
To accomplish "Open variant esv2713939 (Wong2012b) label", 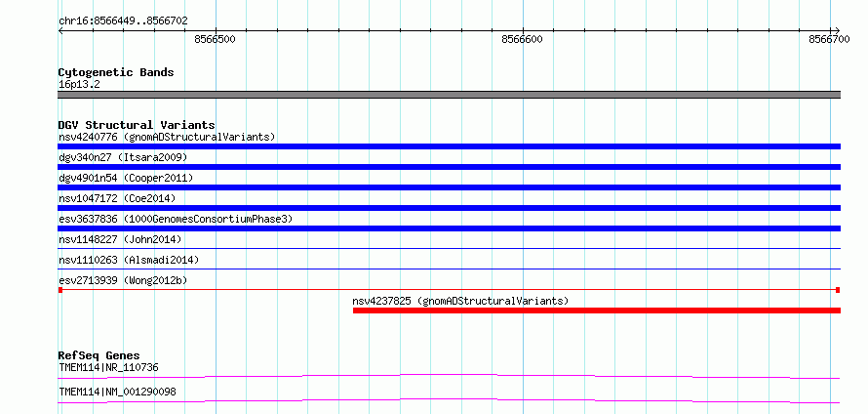I will pyautogui.click(x=123, y=280).
